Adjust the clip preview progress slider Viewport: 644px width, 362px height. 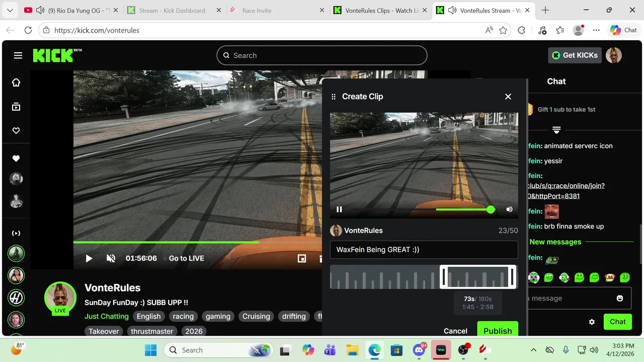(x=465, y=210)
